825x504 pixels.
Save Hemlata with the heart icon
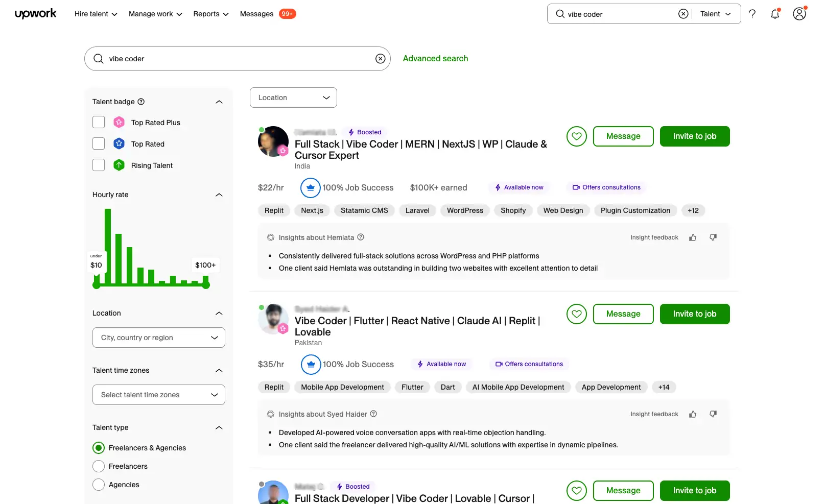pos(576,136)
